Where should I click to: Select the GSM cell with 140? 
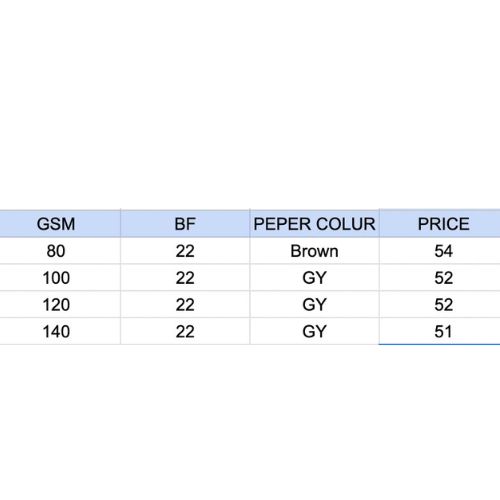pyautogui.click(x=60, y=331)
